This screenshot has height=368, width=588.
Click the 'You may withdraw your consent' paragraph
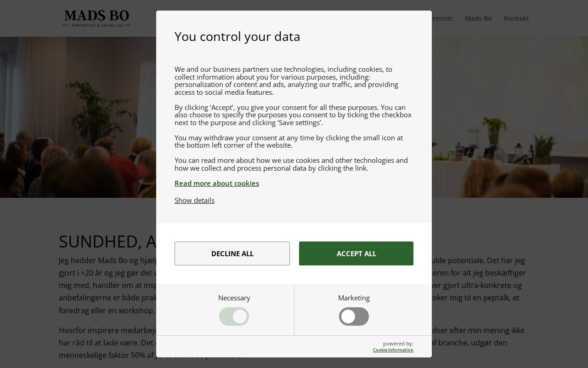pyautogui.click(x=288, y=142)
